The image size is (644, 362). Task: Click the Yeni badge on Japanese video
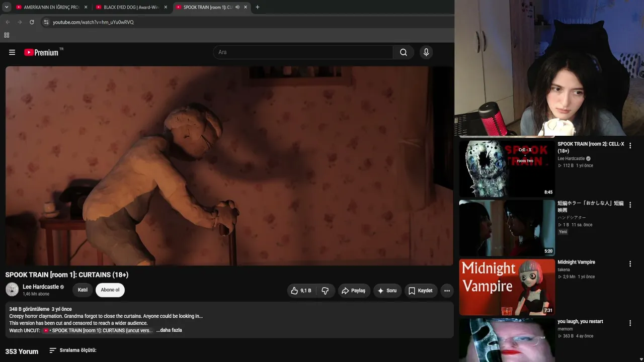tap(562, 232)
